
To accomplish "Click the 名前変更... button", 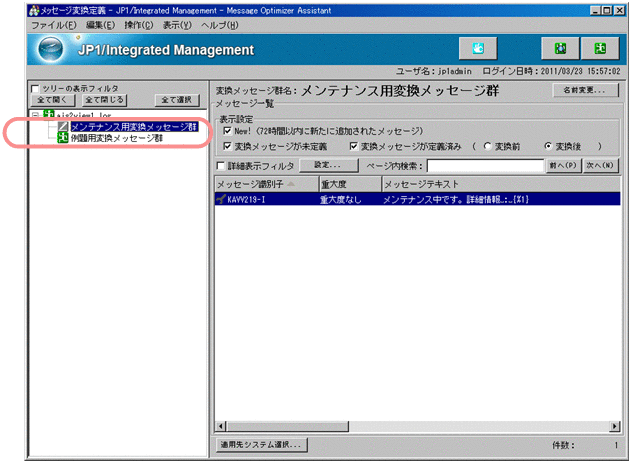I will coord(586,90).
